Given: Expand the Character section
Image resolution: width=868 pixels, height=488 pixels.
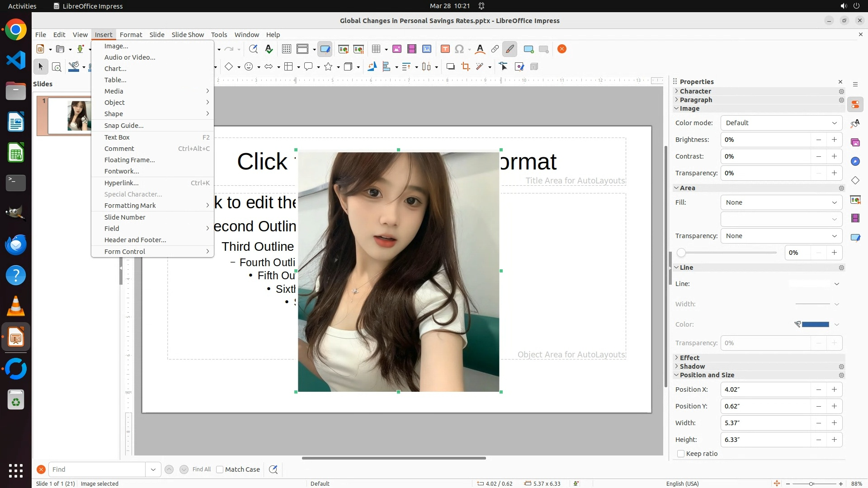Looking at the screenshot, I should click(x=695, y=91).
